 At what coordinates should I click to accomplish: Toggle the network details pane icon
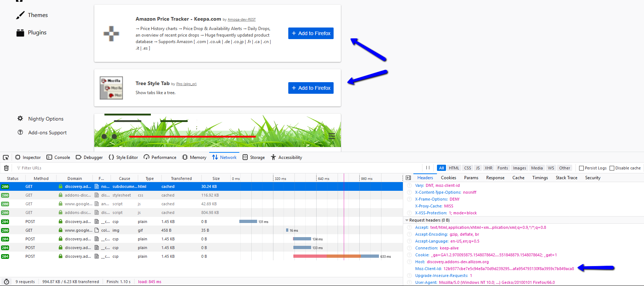[408, 178]
